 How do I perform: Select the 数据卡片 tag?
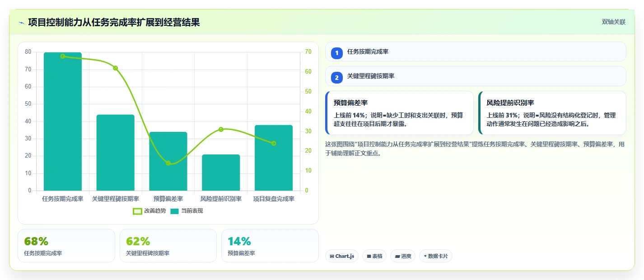[436, 256]
